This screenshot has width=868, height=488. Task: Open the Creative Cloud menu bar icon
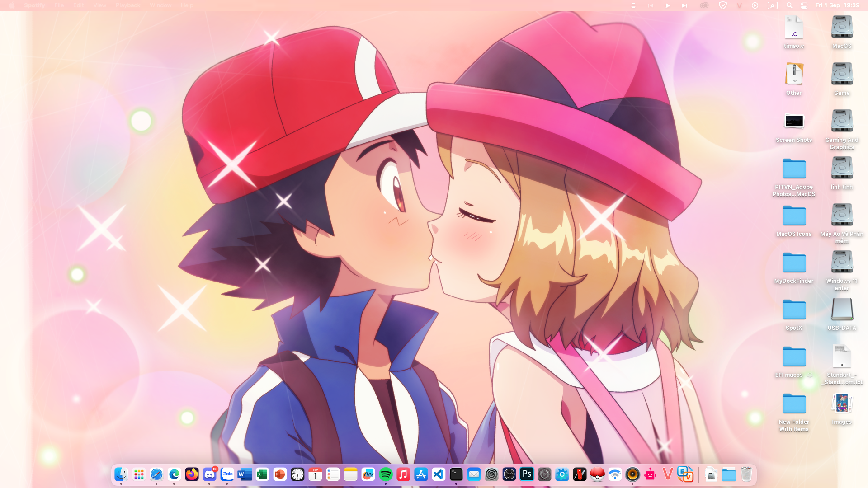pos(704,5)
